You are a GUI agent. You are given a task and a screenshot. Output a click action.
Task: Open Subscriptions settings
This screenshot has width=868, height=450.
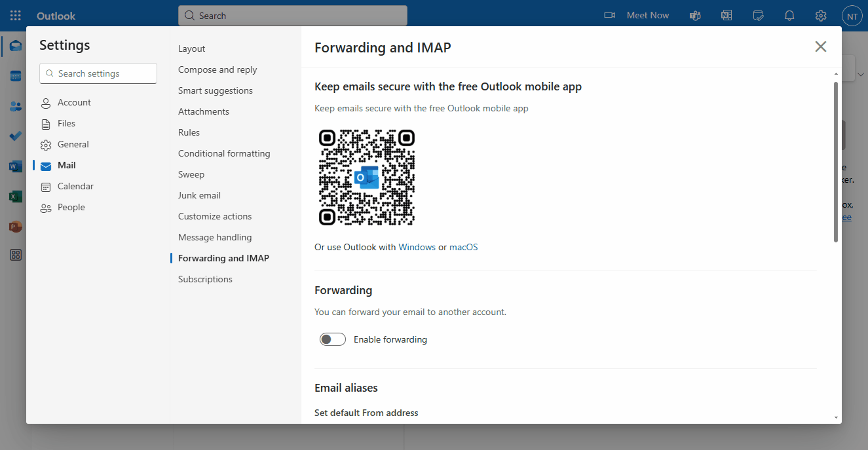click(205, 279)
